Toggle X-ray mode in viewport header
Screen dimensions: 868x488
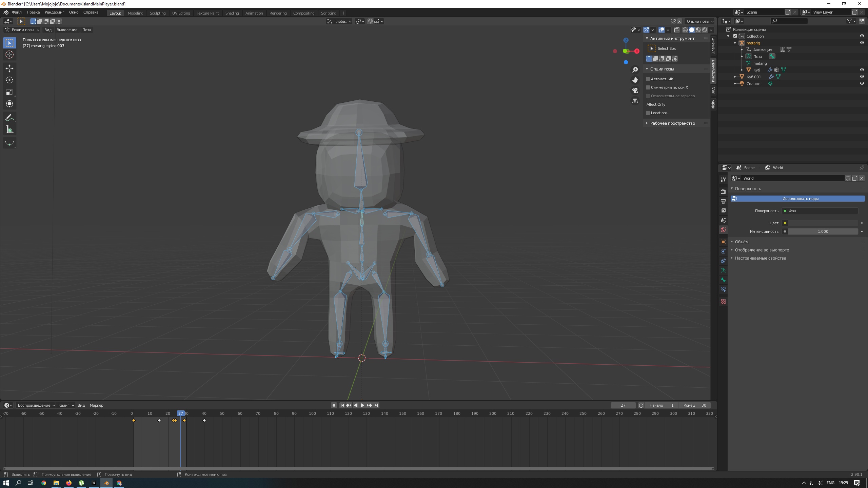pos(676,30)
